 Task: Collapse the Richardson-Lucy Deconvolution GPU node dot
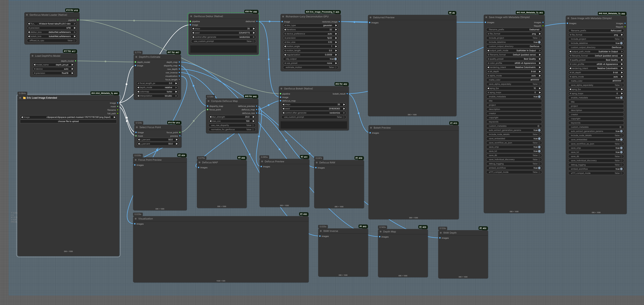(283, 16)
